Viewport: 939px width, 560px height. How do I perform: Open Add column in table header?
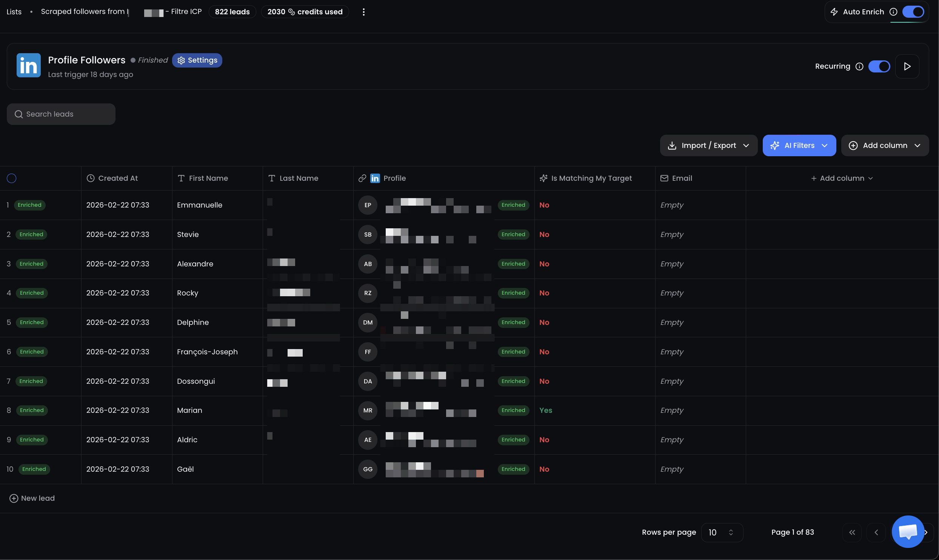(x=842, y=178)
